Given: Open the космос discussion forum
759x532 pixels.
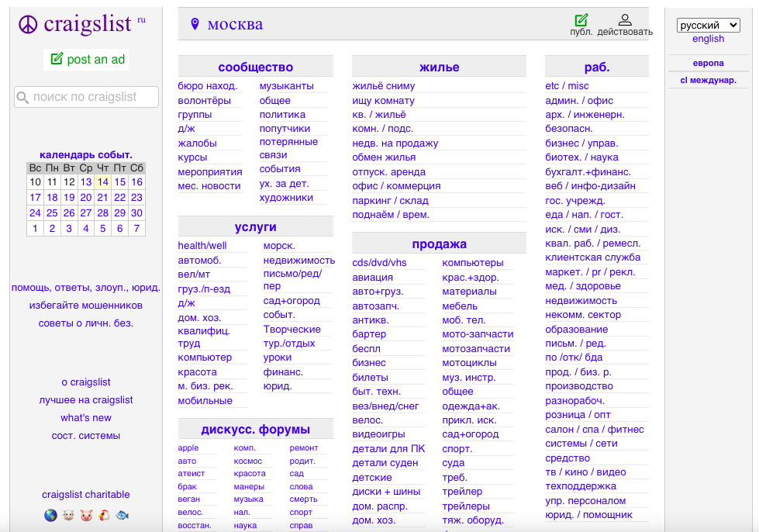Looking at the screenshot, I should pyautogui.click(x=247, y=461).
